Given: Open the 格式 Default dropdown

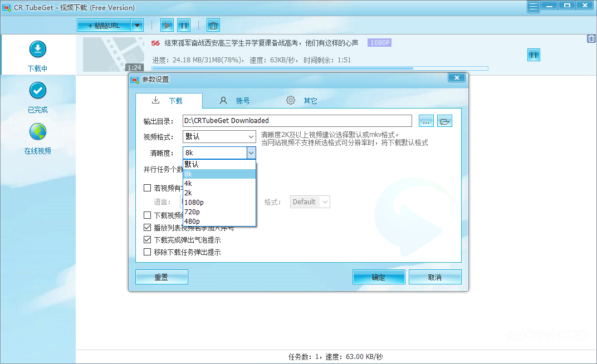Looking at the screenshot, I should tap(310, 202).
